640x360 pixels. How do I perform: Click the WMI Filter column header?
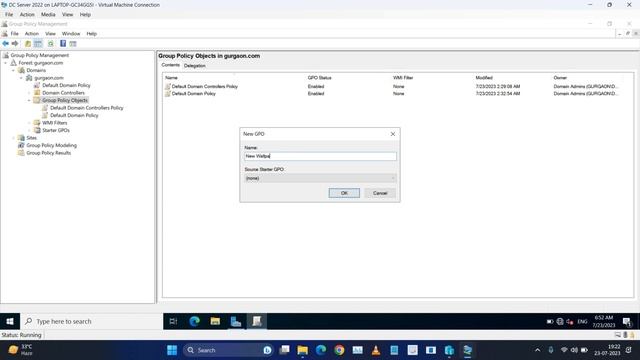pyautogui.click(x=403, y=78)
